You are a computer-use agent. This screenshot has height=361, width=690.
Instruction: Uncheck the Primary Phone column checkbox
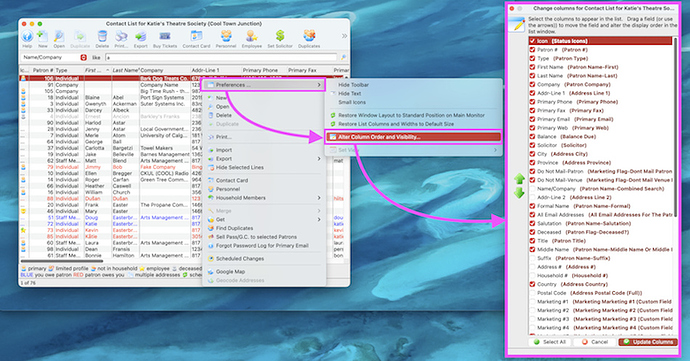[x=532, y=102]
